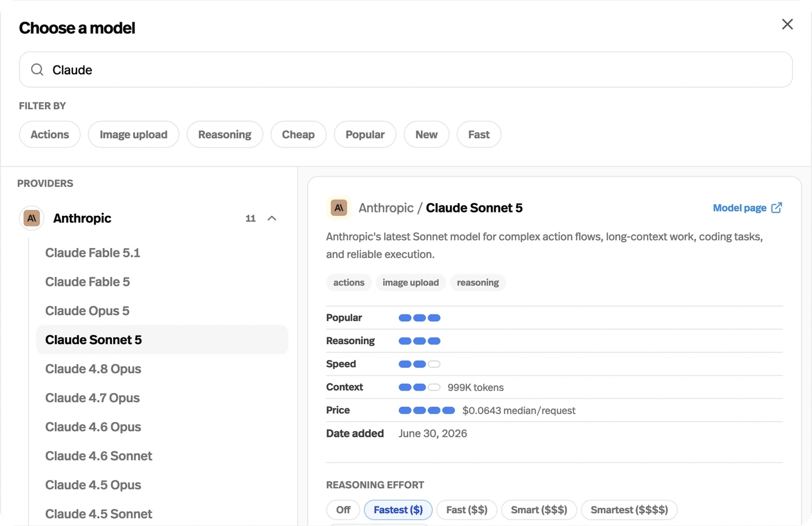Image resolution: width=812 pixels, height=526 pixels.
Task: Click the Reasoning rating dots in details
Action: (x=419, y=341)
